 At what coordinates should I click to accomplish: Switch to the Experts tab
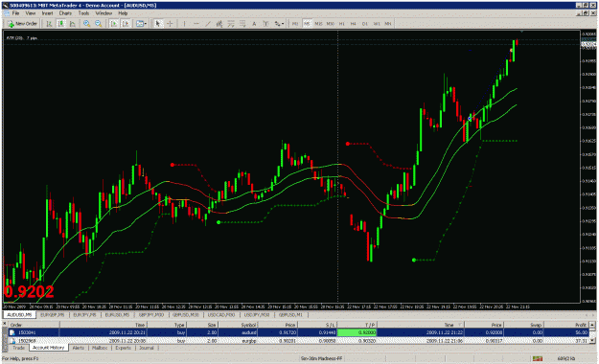click(x=123, y=348)
